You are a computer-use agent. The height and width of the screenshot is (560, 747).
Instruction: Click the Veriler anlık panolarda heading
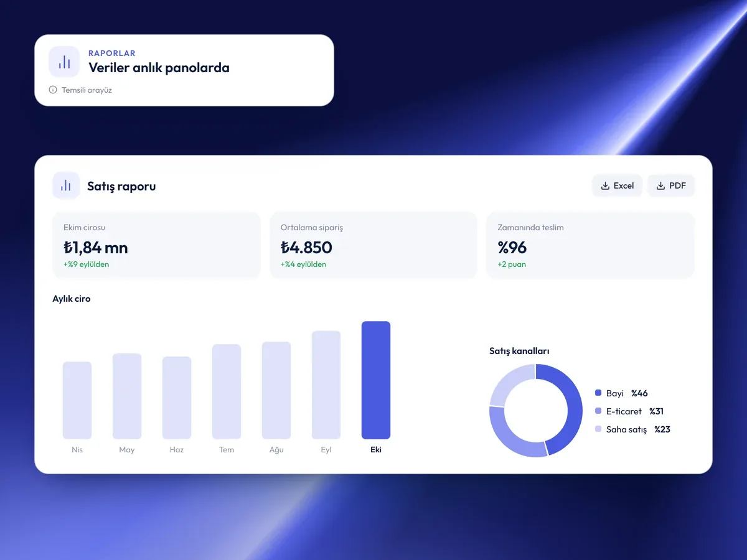pyautogui.click(x=159, y=68)
